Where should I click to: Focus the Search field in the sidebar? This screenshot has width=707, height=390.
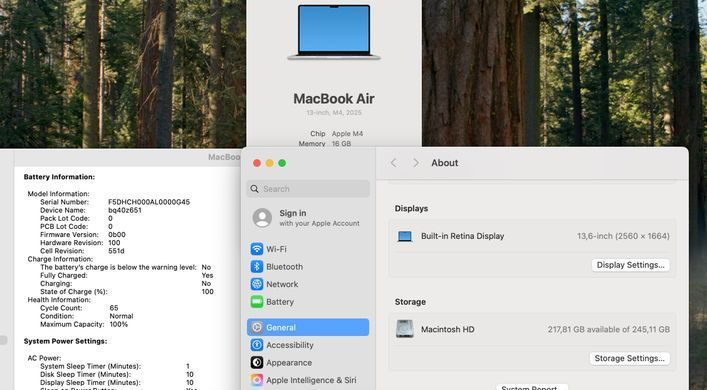point(308,189)
